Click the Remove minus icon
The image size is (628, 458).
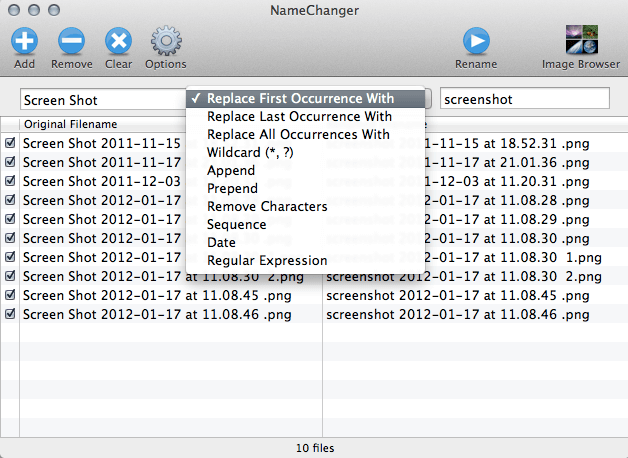click(71, 42)
